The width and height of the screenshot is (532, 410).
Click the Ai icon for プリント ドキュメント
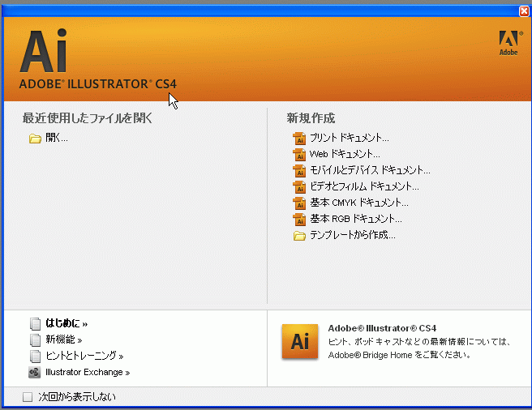tap(299, 139)
